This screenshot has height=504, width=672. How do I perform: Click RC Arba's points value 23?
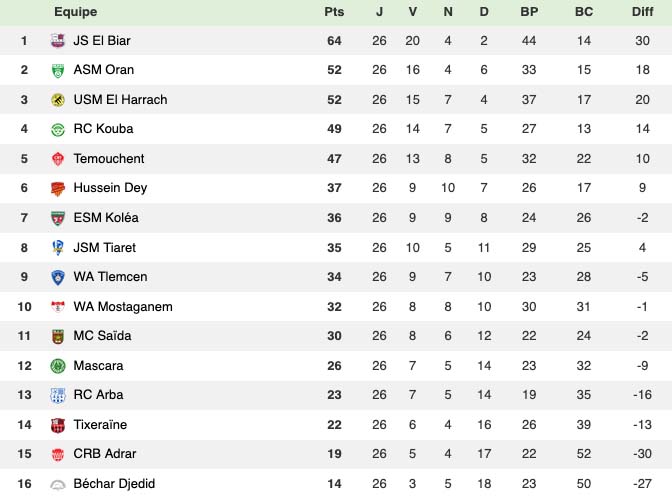pos(334,395)
